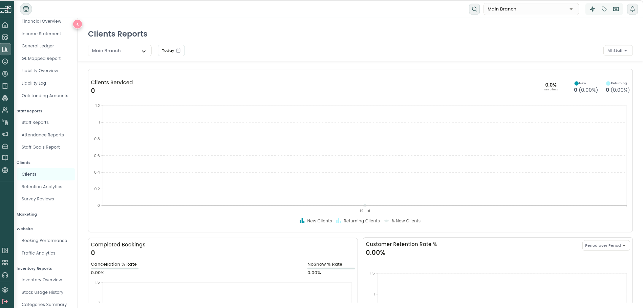Click the Customer Retention Rate % heading
Viewport: 644px width, 308px height.
coord(401,244)
